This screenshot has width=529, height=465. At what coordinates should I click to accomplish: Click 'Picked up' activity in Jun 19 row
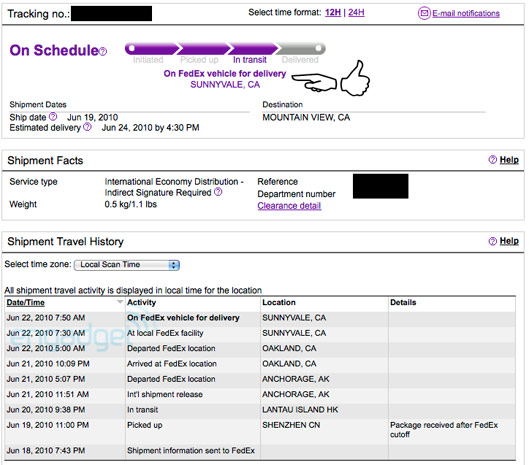144,425
